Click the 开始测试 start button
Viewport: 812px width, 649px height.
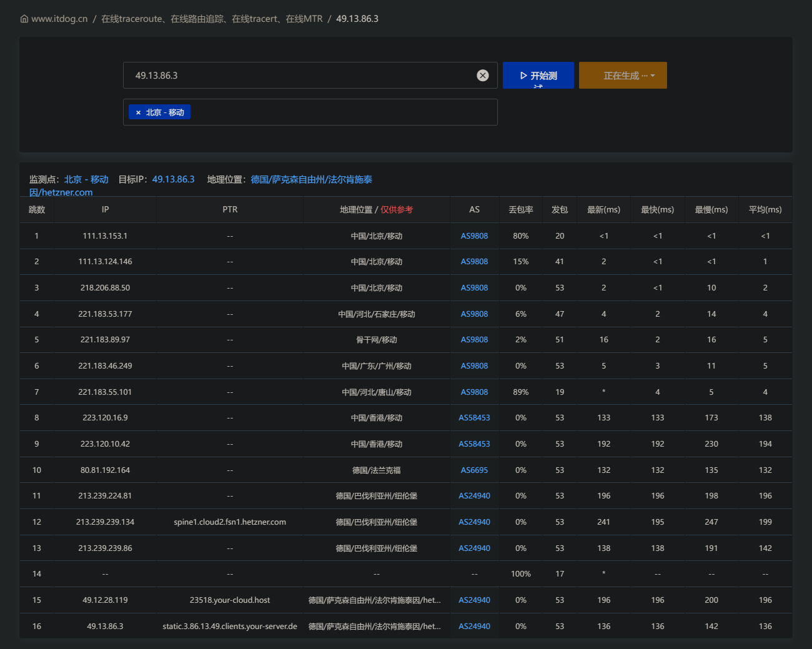tap(538, 76)
